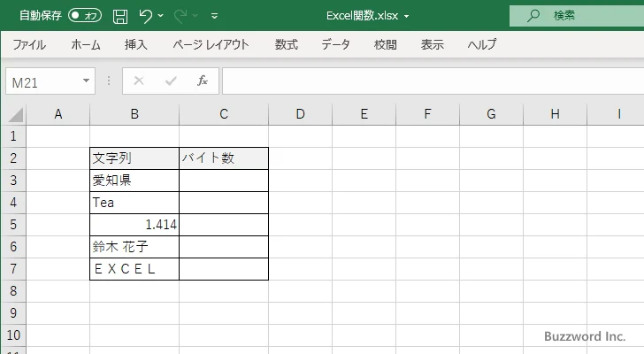Click inside the formula bar input
This screenshot has height=354, width=644.
click(433, 81)
